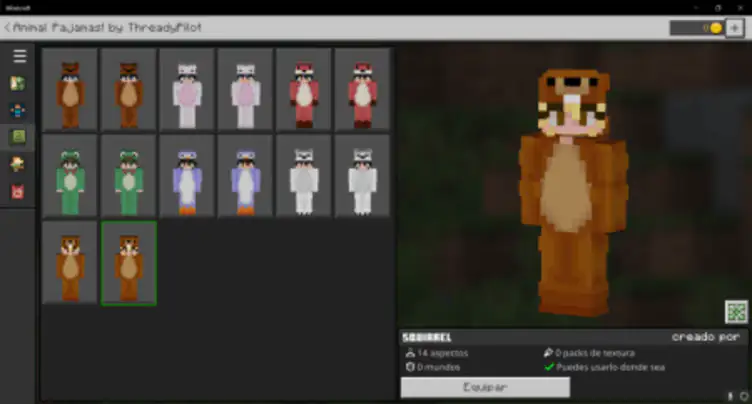Screen dimensions: 752x404
Task: Choose the unselected left squirrel skin
Action: [70, 262]
